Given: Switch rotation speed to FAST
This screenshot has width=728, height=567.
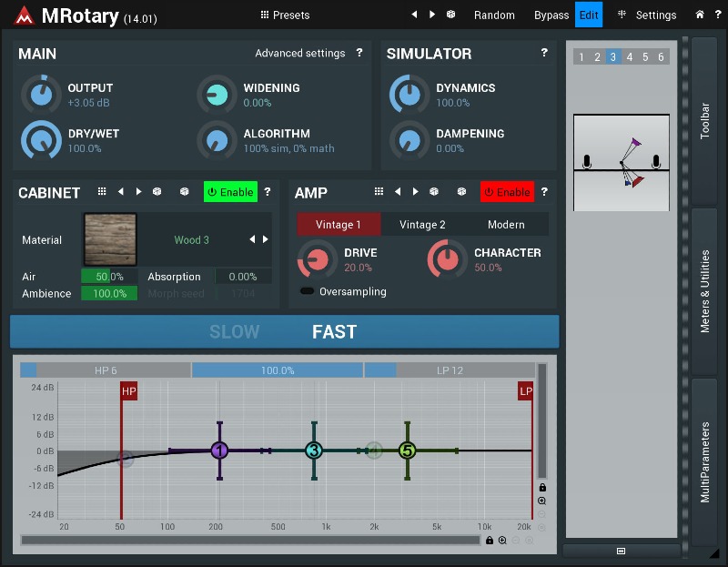Looking at the screenshot, I should point(334,331).
